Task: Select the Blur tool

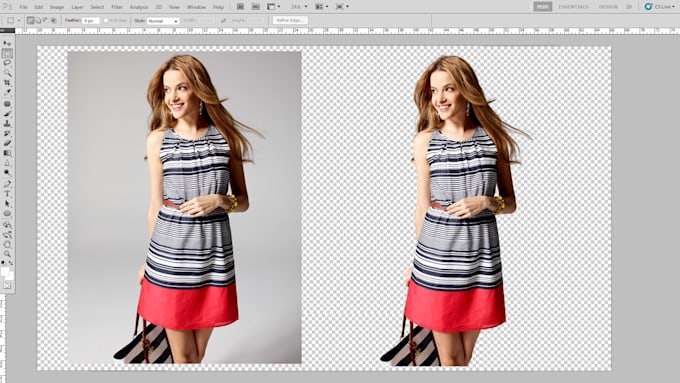Action: coord(7,163)
